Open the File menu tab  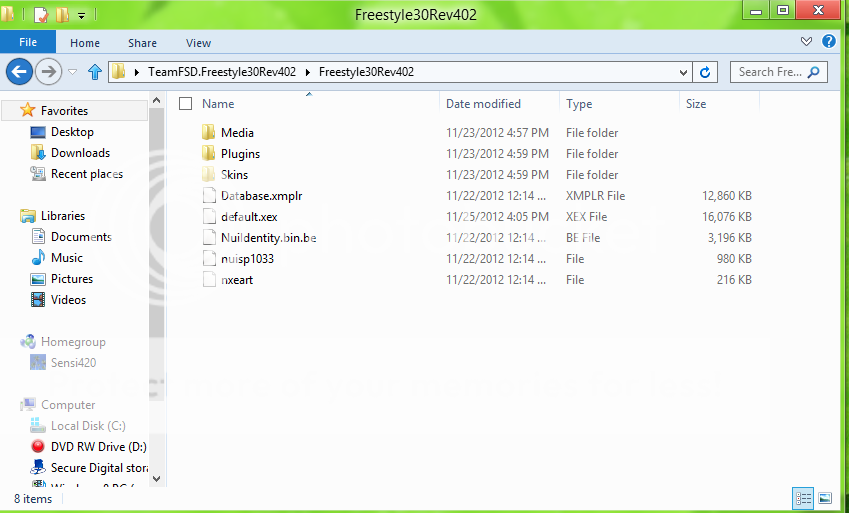(x=28, y=43)
